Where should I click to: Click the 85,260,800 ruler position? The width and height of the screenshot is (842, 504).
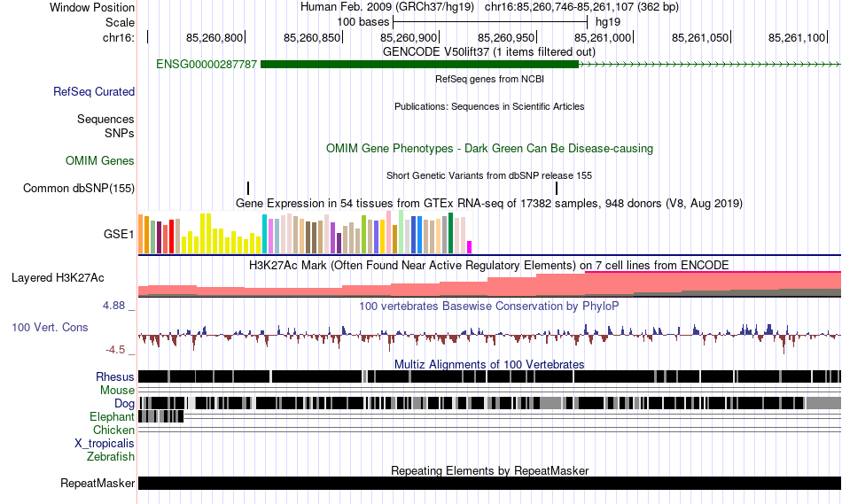point(214,37)
